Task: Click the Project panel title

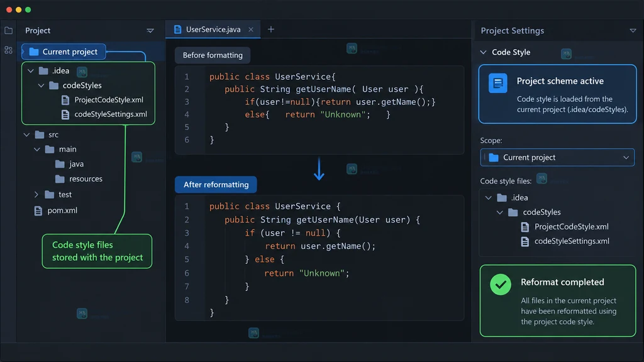Action: (38, 31)
